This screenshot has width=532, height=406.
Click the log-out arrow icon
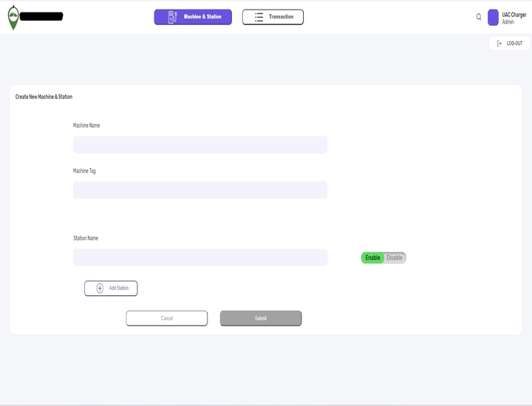(x=499, y=44)
